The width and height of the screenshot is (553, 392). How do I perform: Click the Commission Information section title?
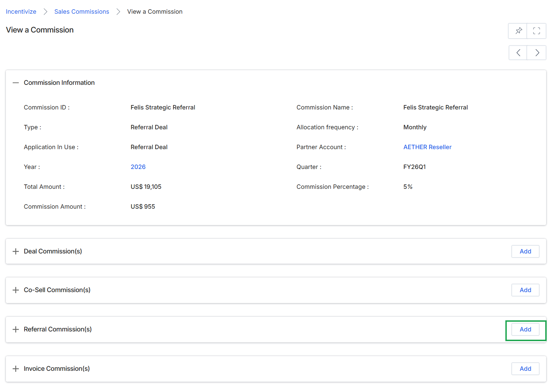(x=59, y=83)
